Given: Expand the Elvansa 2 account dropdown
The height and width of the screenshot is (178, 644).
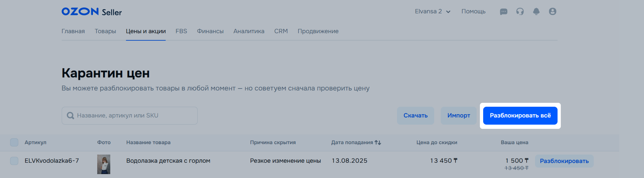Looking at the screenshot, I should pos(432,11).
